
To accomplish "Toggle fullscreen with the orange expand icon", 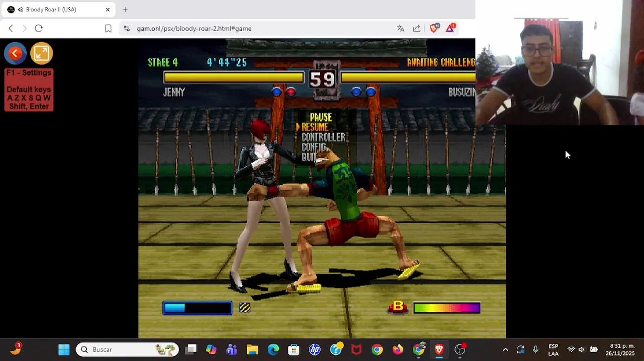I will [x=41, y=53].
